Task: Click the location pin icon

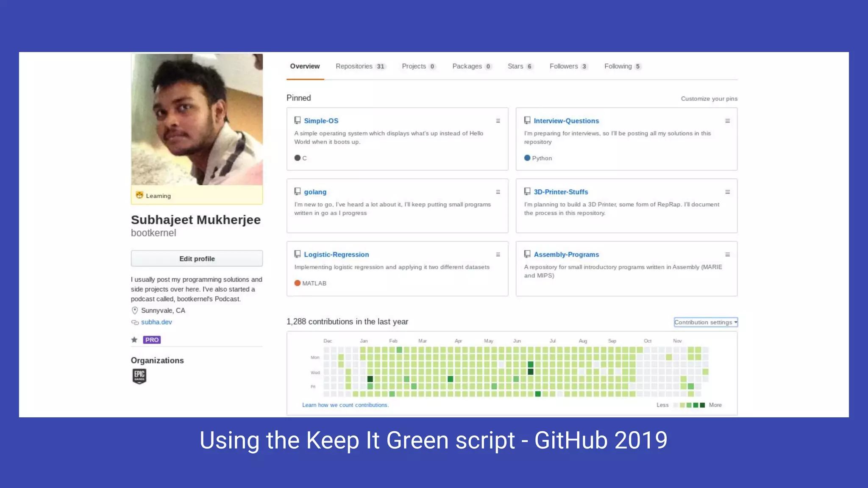Action: (135, 311)
